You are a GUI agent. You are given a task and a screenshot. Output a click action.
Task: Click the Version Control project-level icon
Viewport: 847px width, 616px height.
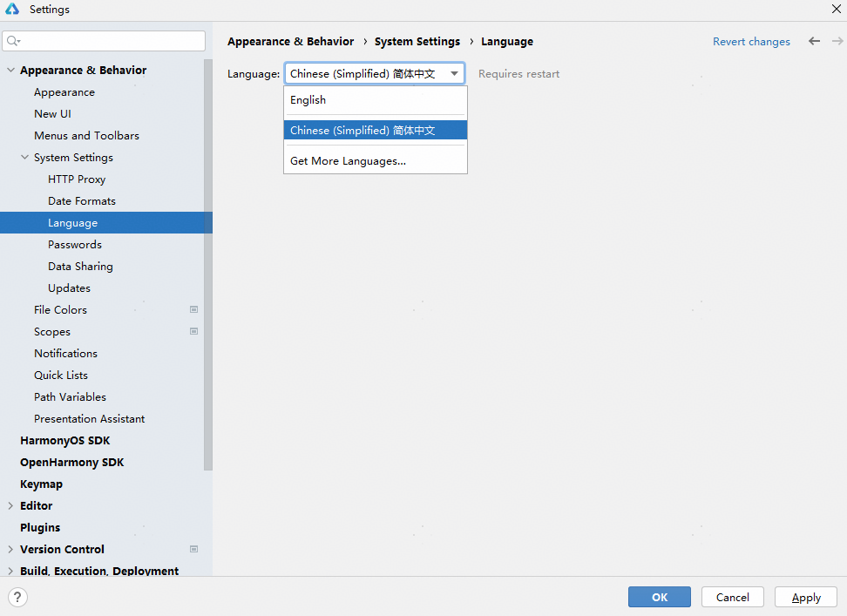(193, 549)
